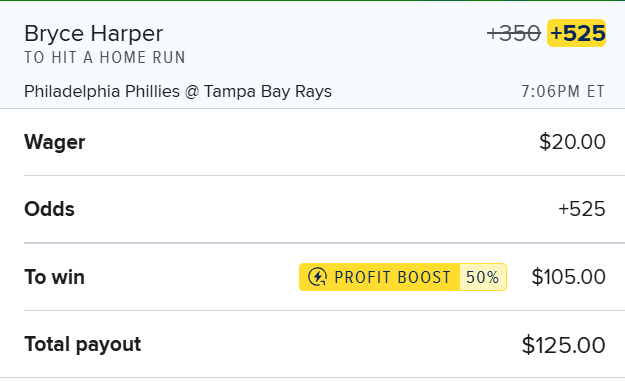Click the Tampa Bay Rays team name

pyautogui.click(x=267, y=91)
